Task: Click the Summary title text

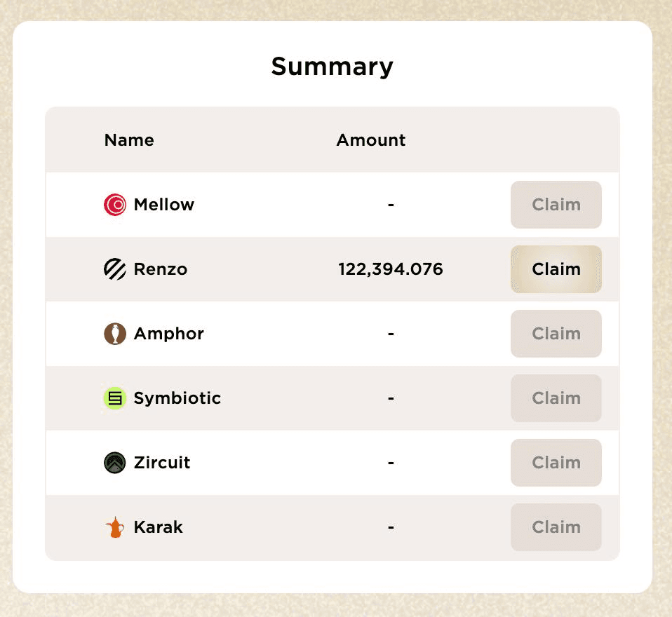Action: [332, 66]
